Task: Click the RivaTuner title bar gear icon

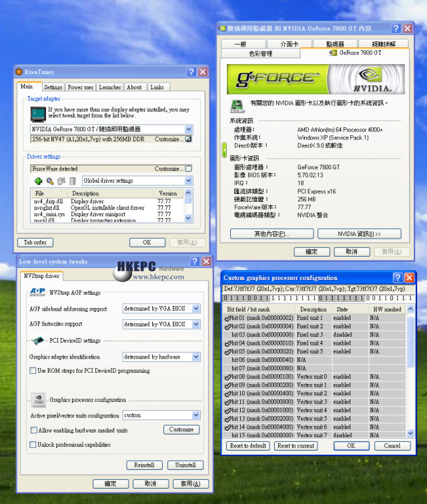Action: (x=19, y=72)
